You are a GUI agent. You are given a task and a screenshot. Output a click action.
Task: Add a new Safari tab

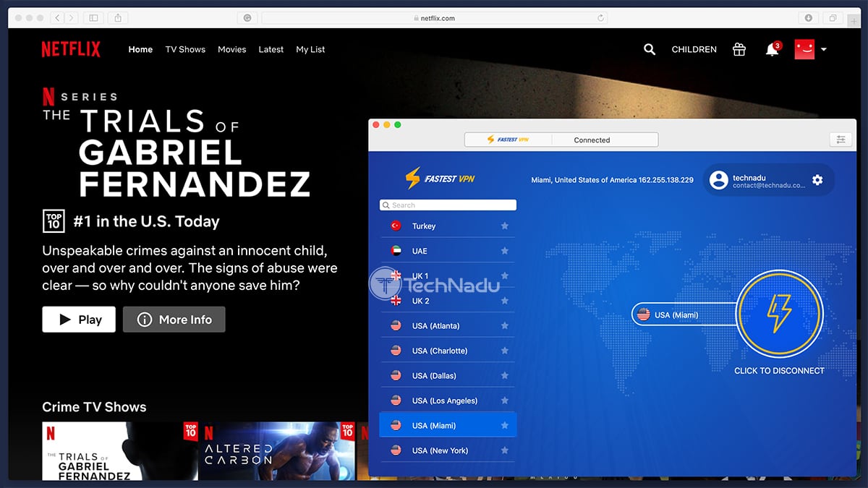(x=855, y=22)
